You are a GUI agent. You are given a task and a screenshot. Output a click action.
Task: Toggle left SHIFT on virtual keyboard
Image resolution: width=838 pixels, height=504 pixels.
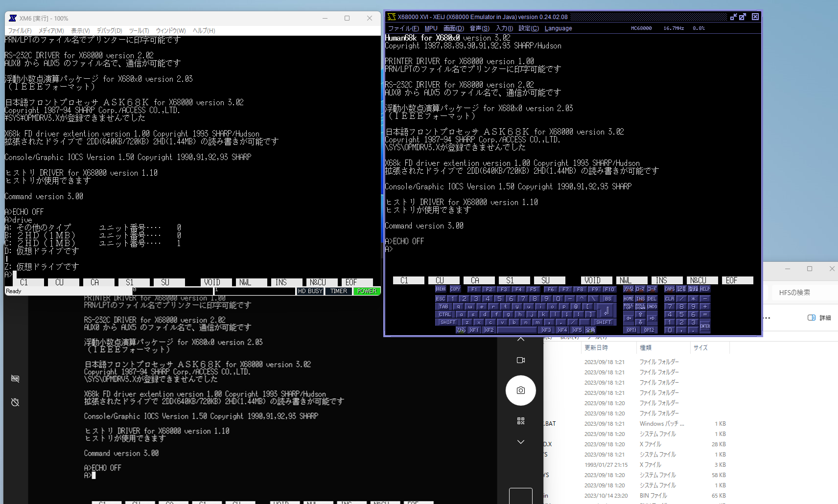pyautogui.click(x=448, y=322)
